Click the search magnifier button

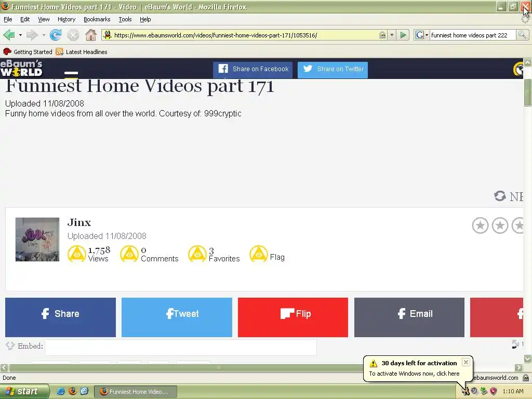pyautogui.click(x=522, y=35)
